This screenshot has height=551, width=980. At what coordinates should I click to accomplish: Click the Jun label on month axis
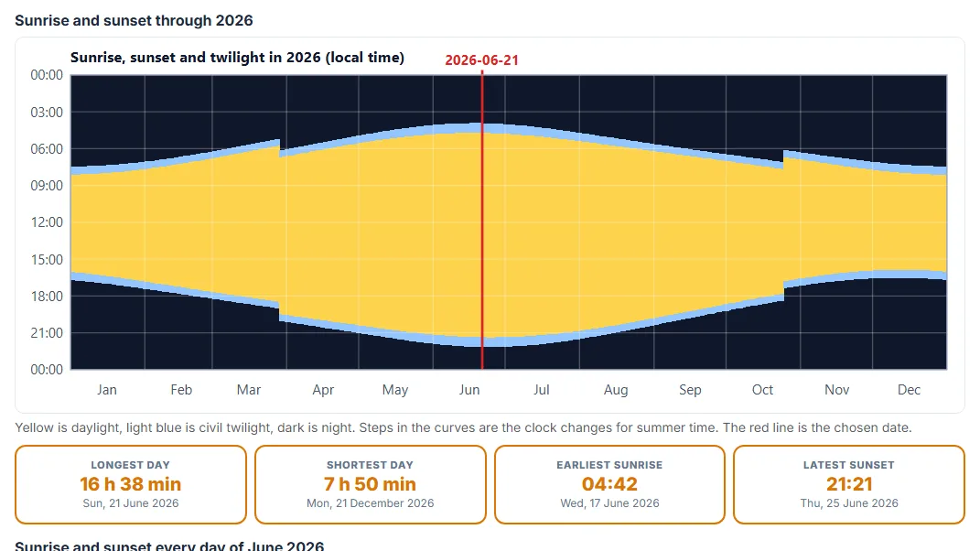469,390
